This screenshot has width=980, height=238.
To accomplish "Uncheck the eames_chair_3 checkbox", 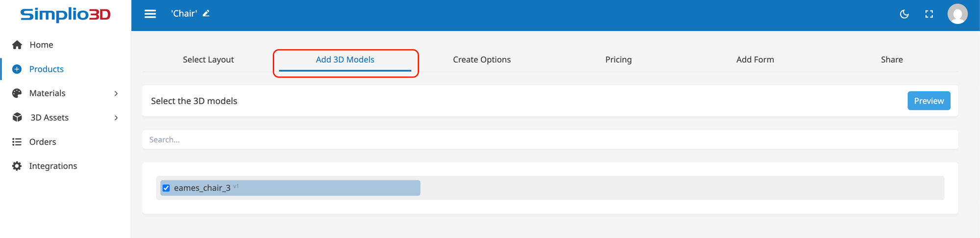I will pyautogui.click(x=166, y=188).
